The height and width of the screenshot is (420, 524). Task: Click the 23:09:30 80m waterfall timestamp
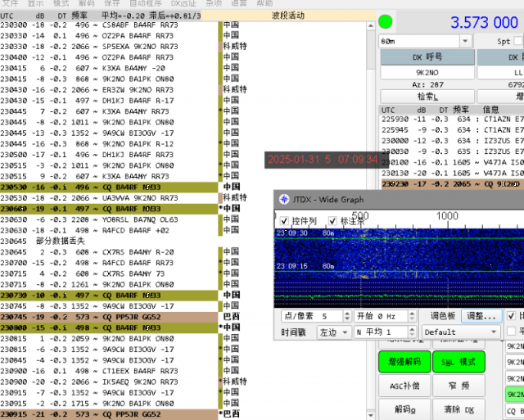pos(305,233)
